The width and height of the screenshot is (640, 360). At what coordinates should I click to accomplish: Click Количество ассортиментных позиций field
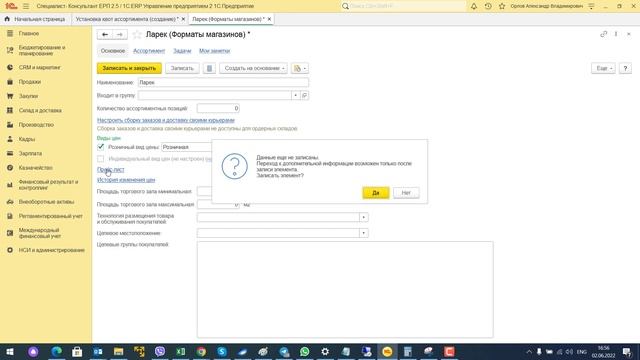pos(218,108)
